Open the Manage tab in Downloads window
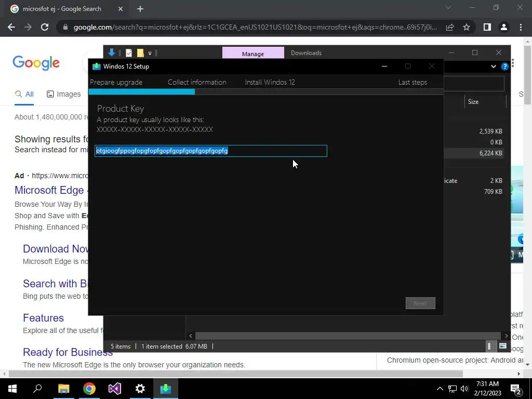532x399 pixels. pos(253,54)
